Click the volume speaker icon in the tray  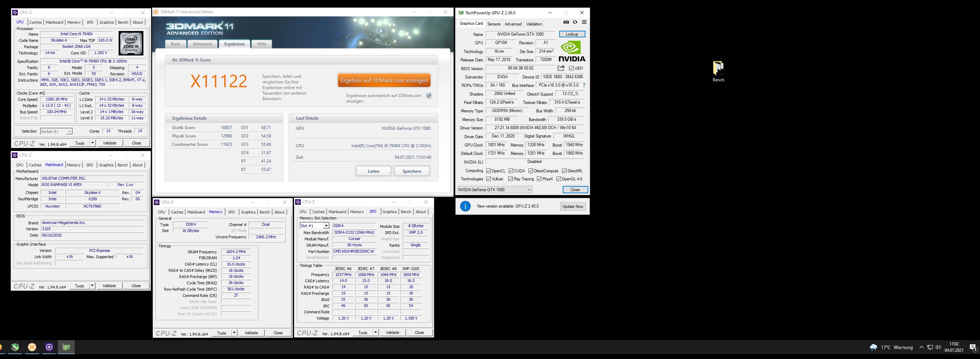tap(938, 347)
